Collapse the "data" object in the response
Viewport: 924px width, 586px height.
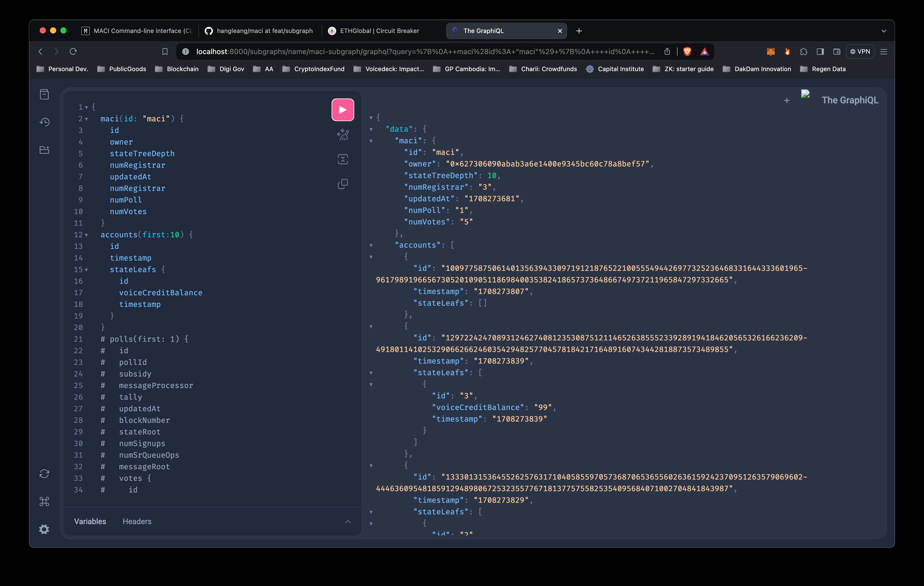coord(371,130)
